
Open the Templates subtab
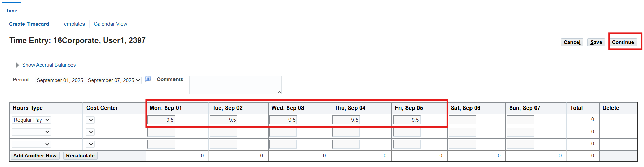point(73,24)
